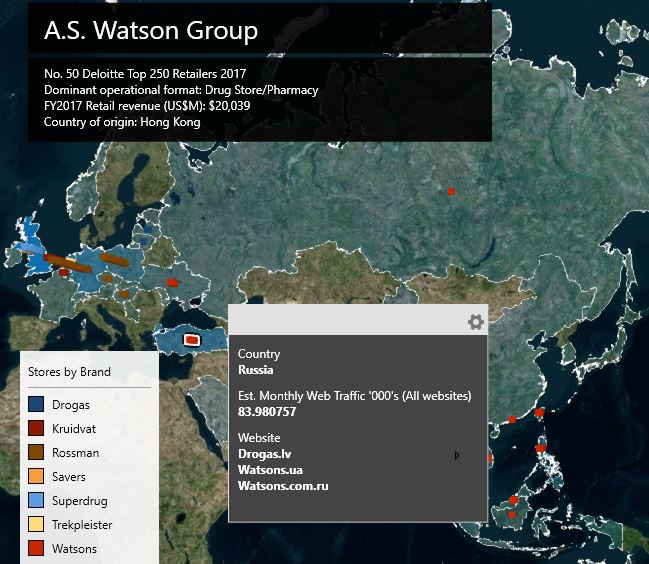Click the 'Kruidvat' legend label

[74, 429]
